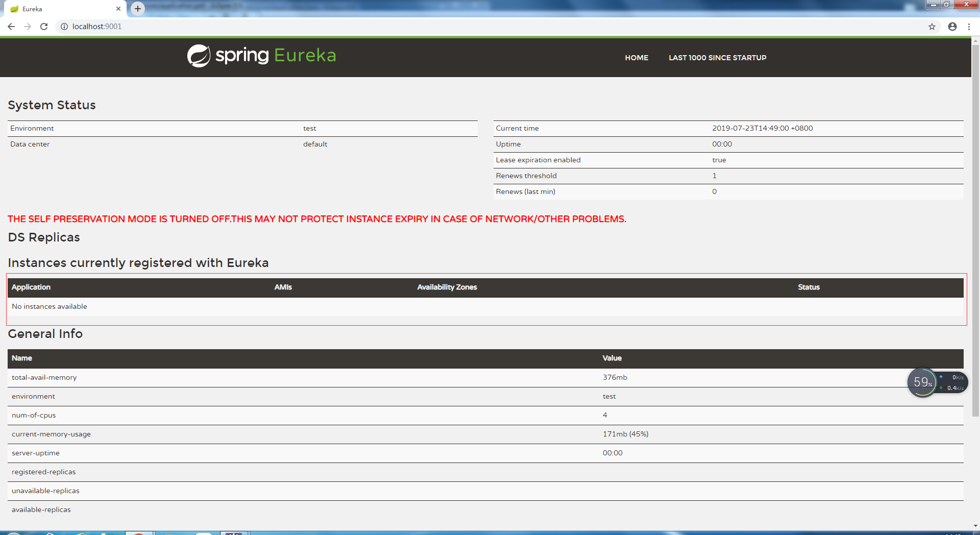Image resolution: width=980 pixels, height=535 pixels.
Task: Click the Renews threshold label
Action: 526,176
